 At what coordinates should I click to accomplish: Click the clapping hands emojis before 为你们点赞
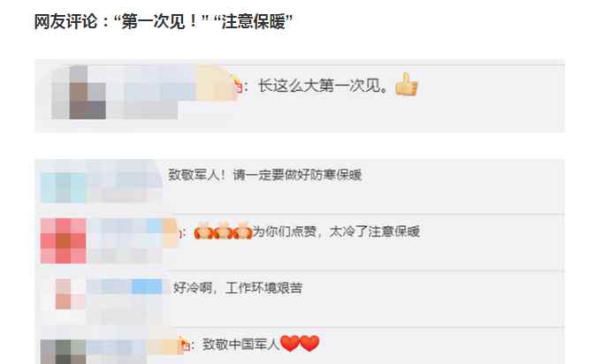223,231
